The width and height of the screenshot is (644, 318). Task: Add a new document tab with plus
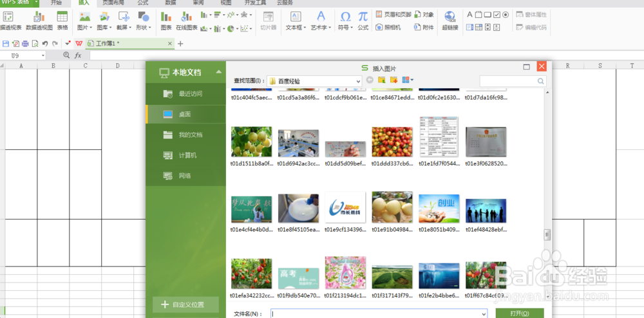coord(180,44)
